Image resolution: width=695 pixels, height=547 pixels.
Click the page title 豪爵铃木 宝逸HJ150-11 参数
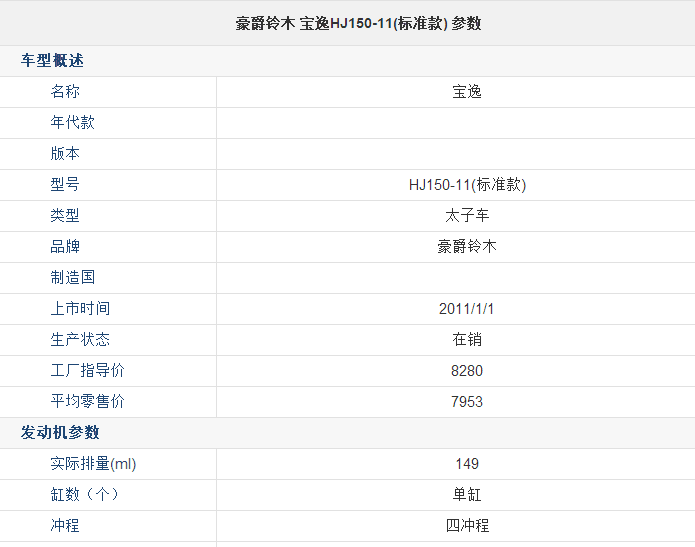(x=358, y=23)
